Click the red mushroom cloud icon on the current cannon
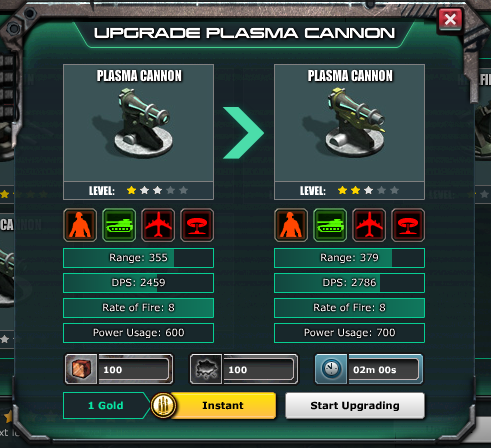The width and height of the screenshot is (491, 448). 197,225
